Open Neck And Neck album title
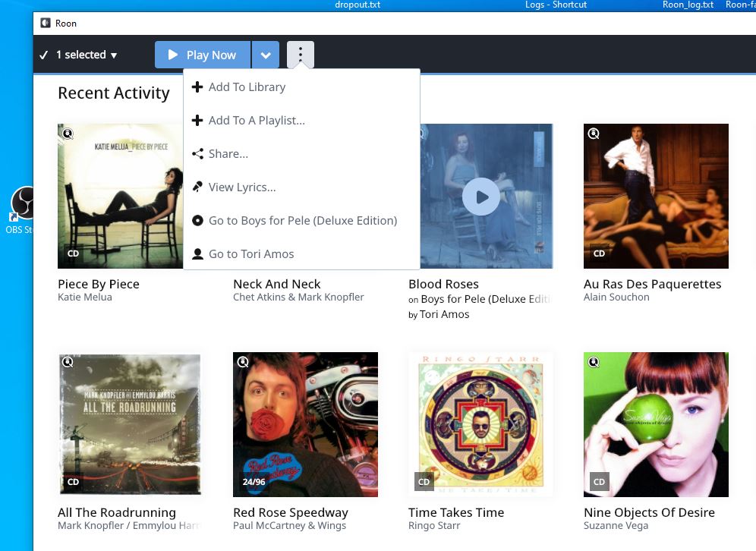Image resolution: width=756 pixels, height=551 pixels. click(277, 284)
